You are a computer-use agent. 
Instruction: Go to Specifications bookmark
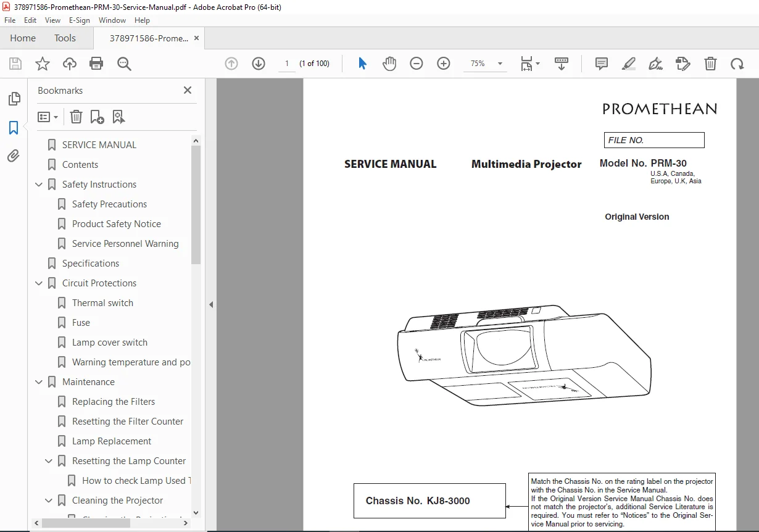coord(91,264)
